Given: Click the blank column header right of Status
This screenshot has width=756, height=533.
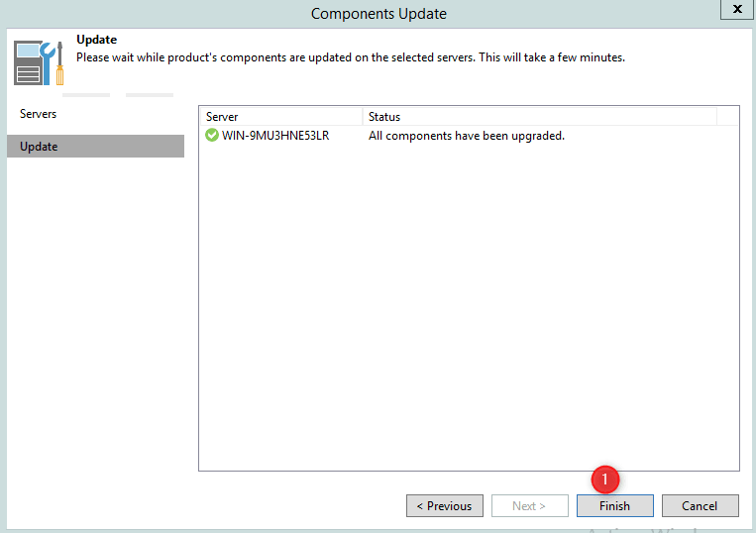Looking at the screenshot, I should click(727, 117).
